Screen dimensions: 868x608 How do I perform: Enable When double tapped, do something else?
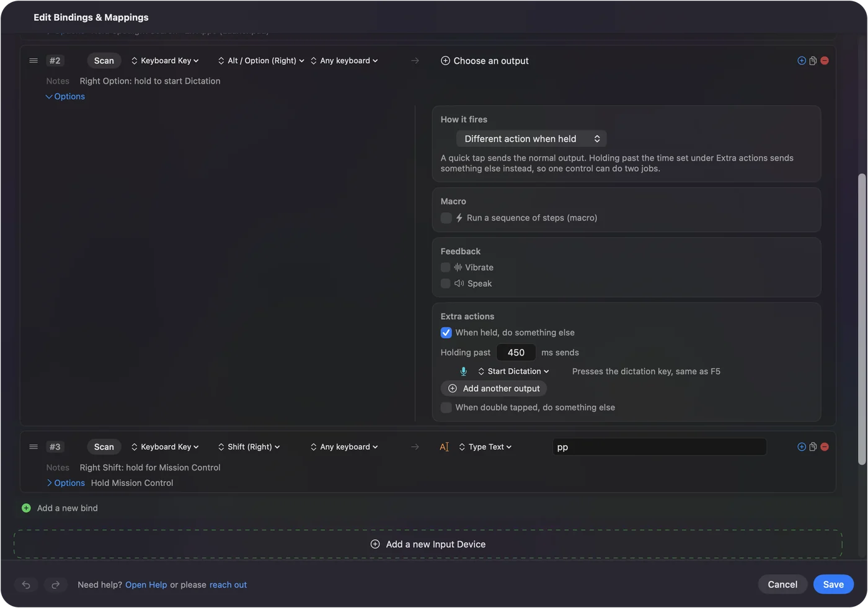point(446,407)
